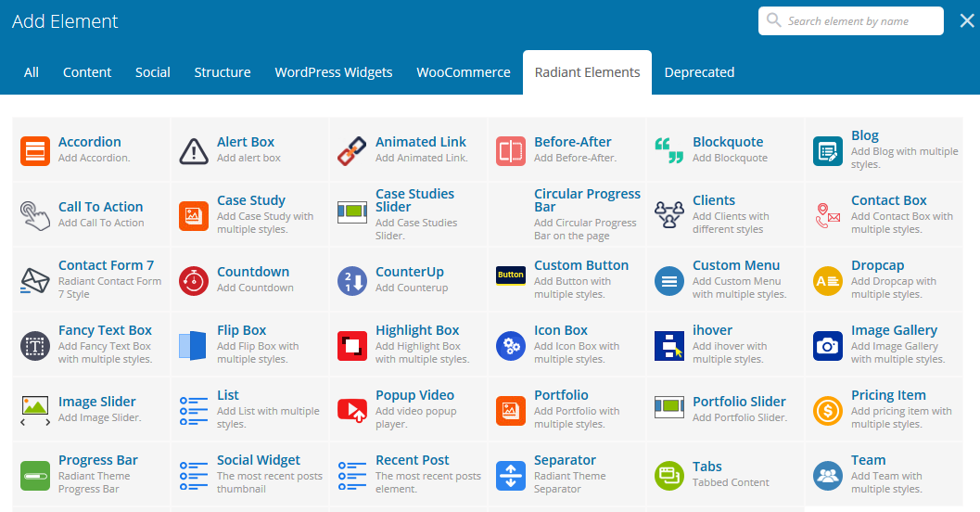Select the orange Pricing Item dollar icon
The image size is (980, 512).
click(x=828, y=410)
